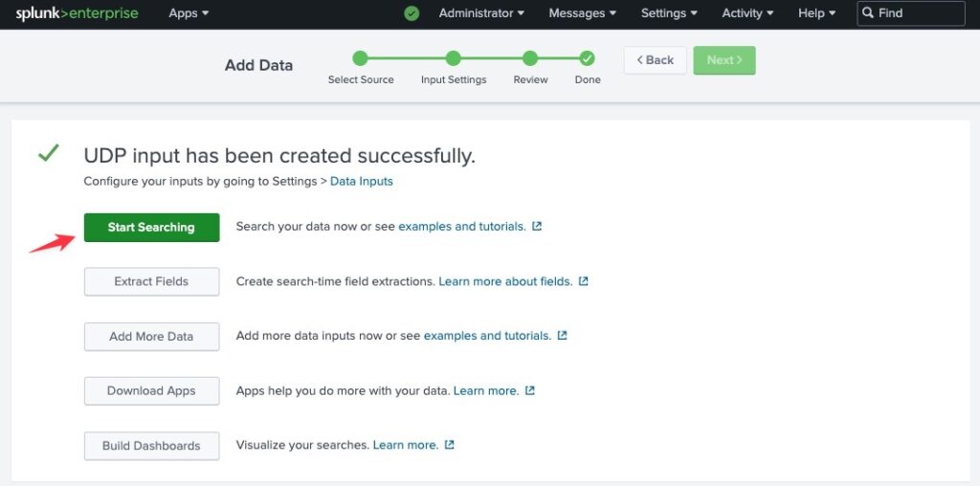Viewport: 980px width, 486px height.
Task: Expand the Messages menu
Action: pyautogui.click(x=583, y=13)
